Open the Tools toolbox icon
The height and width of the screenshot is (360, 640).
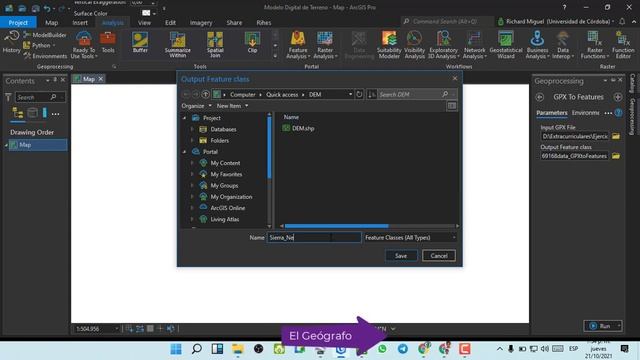(x=108, y=42)
